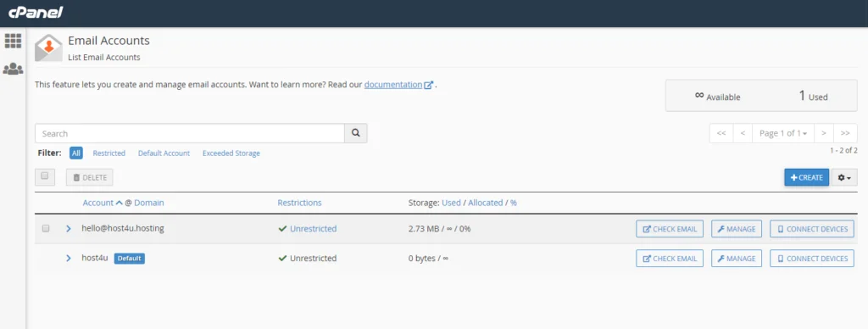Connect devices for host4u default account

(x=812, y=258)
